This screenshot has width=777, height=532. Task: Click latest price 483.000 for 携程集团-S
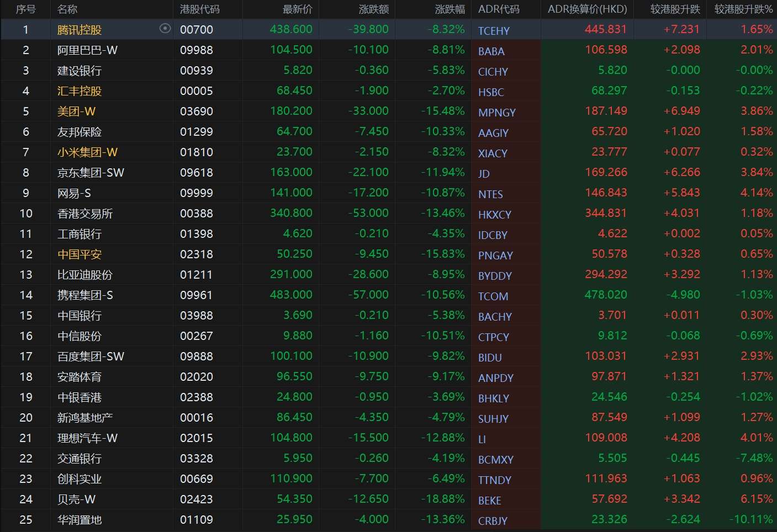pos(291,295)
